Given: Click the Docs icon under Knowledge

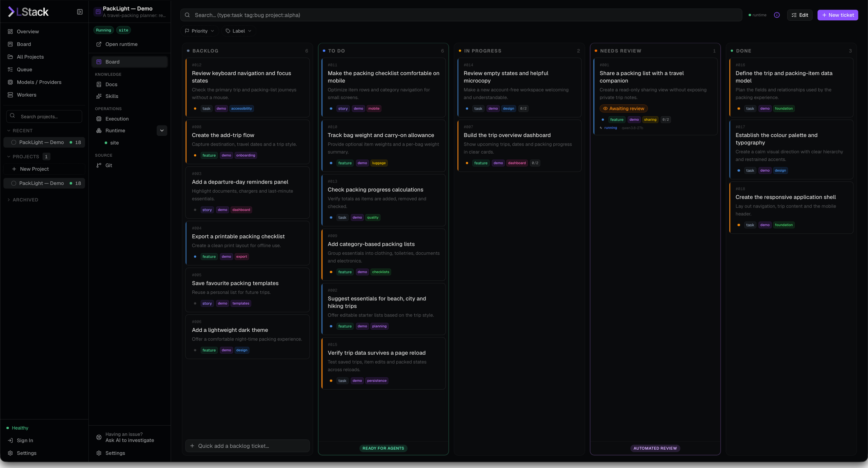Looking at the screenshot, I should coord(99,84).
